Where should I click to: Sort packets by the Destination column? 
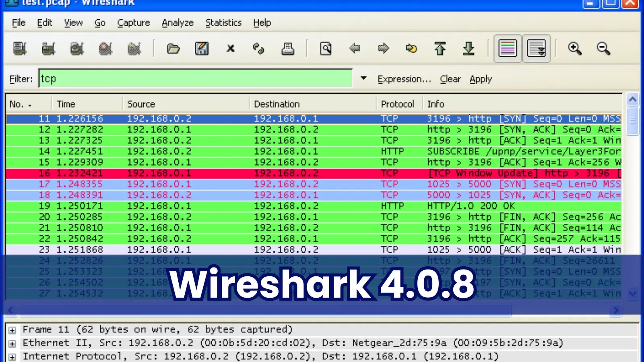[313, 104]
